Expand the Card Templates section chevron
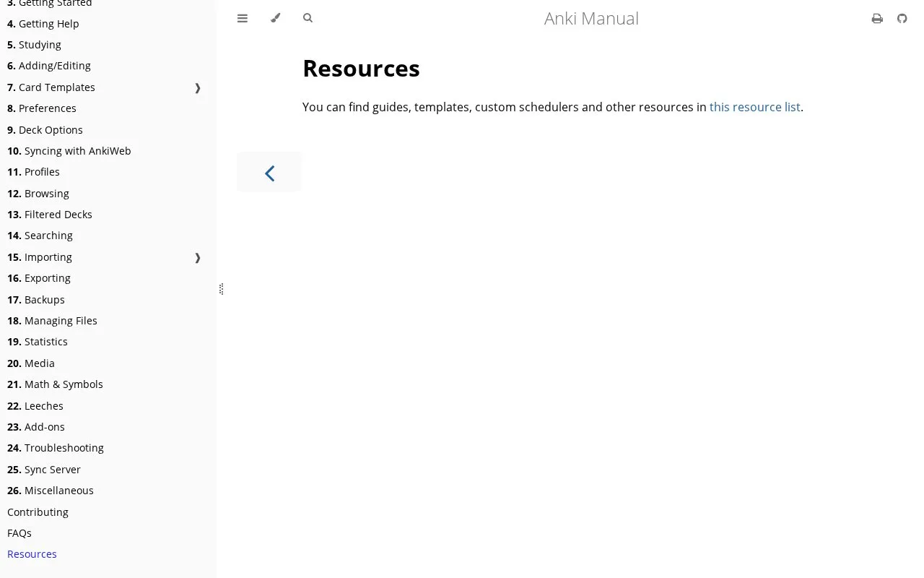924x578 pixels. point(198,87)
